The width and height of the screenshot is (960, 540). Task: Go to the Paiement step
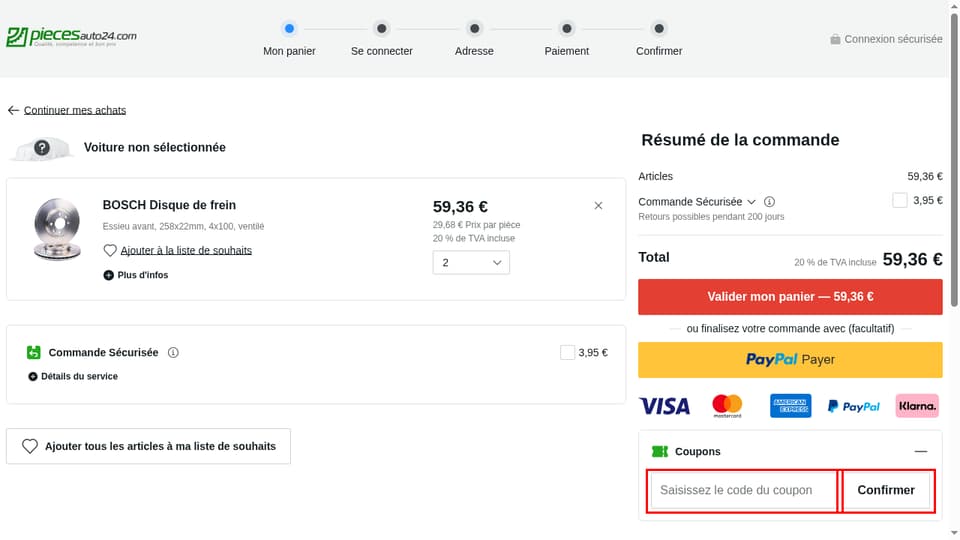[566, 40]
